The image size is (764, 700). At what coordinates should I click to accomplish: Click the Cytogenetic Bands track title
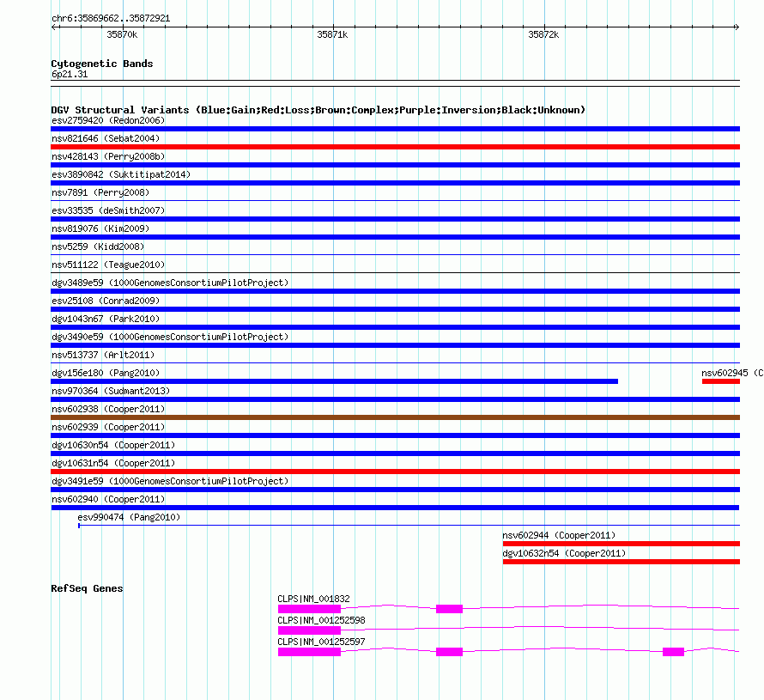click(x=102, y=64)
